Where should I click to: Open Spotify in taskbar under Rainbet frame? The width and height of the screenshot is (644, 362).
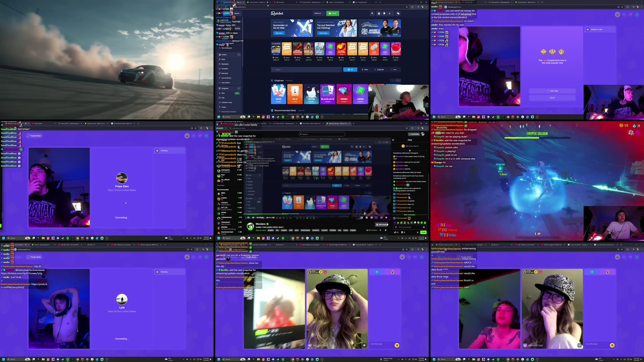coord(282,117)
